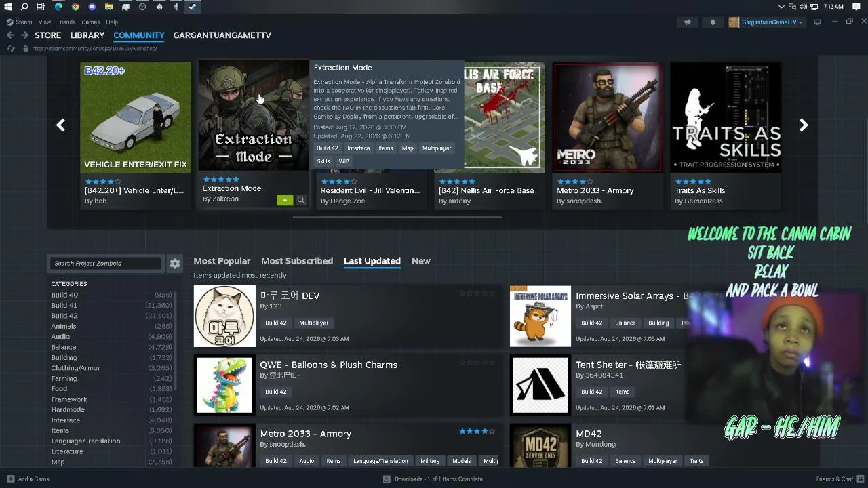Go to the COMMUNITY tab
This screenshot has height=488, width=868.
pos(139,35)
